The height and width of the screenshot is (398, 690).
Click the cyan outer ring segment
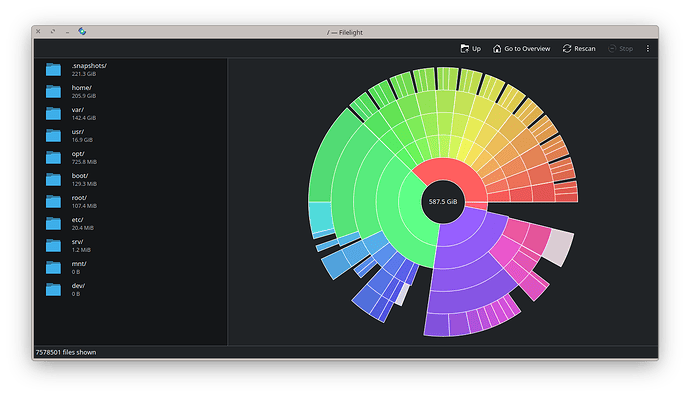coord(320,217)
